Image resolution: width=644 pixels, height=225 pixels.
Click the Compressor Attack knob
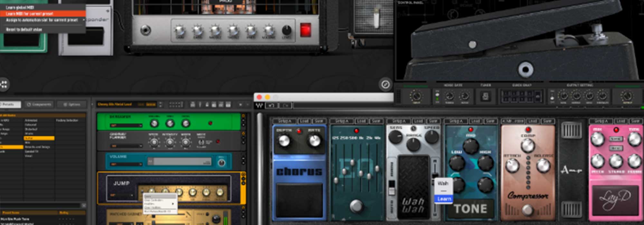[x=512, y=165]
